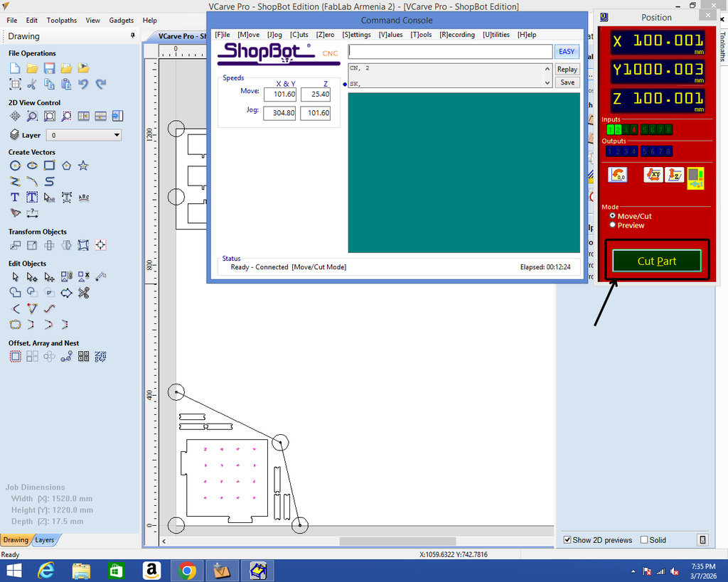Toggle Output 3 switch in Position panel
This screenshot has width=728, height=582.
(626, 151)
